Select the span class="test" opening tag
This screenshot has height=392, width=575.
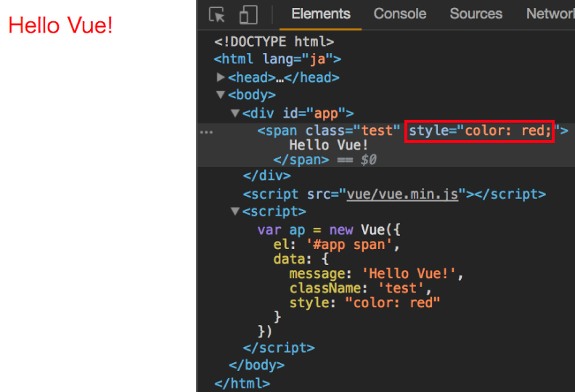412,131
